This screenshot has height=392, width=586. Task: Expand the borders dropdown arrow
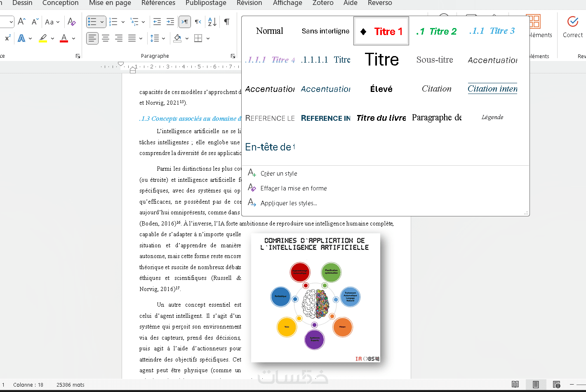pyautogui.click(x=208, y=39)
